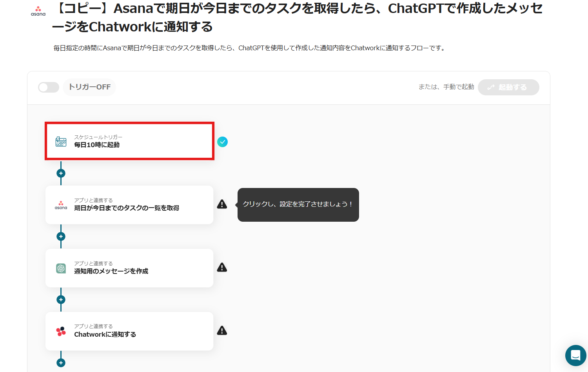
Task: Add a step below the Asana step
Action: 61,236
